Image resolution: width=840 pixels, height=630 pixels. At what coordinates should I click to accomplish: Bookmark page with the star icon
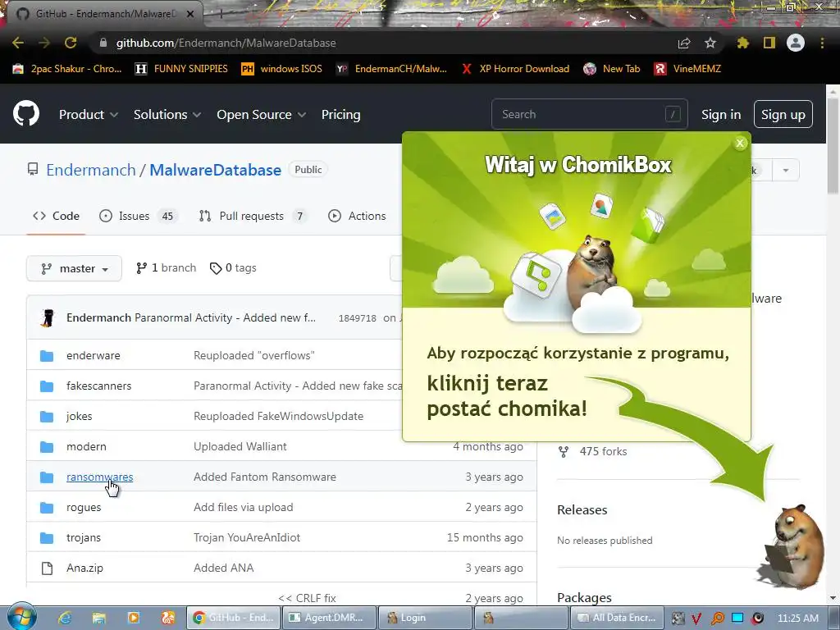tap(710, 43)
